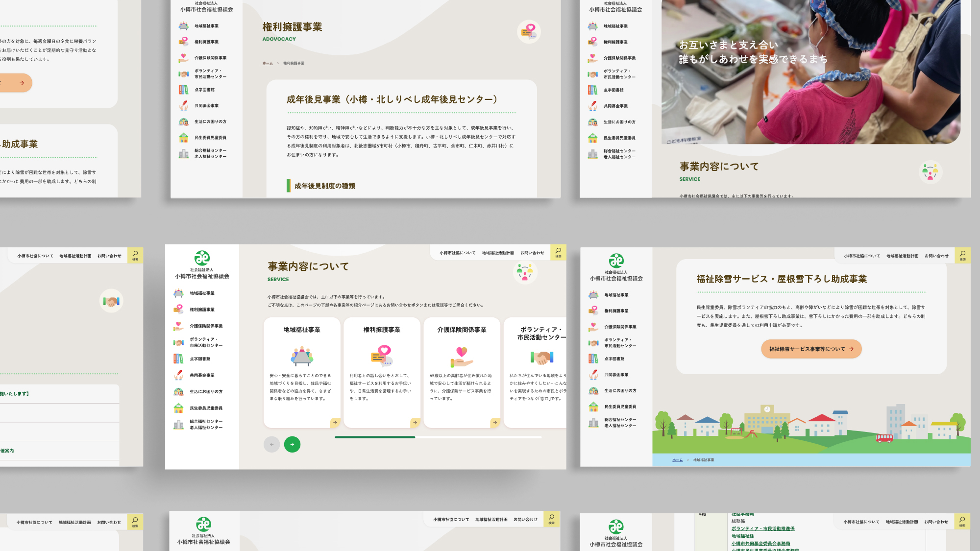Click 小樽市共同募金委員会事務局 link
Screen dimensions: 980x551
tap(760, 543)
